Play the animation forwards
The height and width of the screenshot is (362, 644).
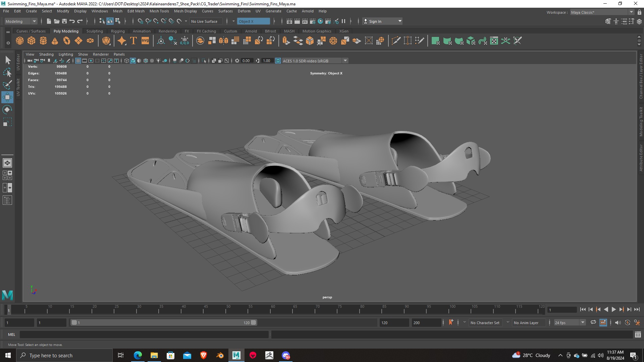pos(613,310)
